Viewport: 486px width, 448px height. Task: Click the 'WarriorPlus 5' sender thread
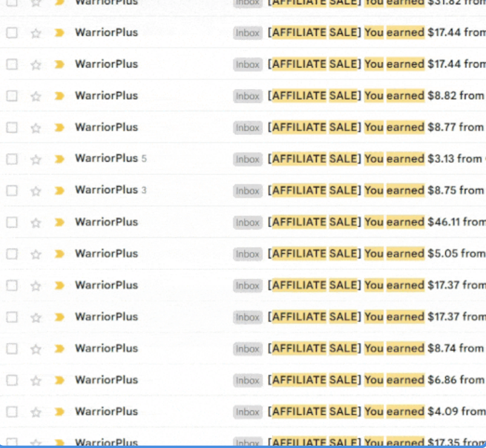coord(111,159)
